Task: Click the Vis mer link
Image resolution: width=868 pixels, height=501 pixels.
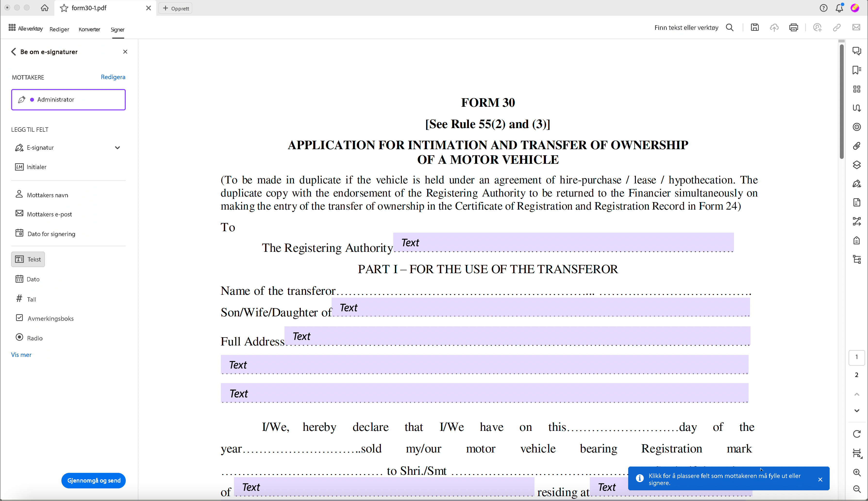Action: click(21, 354)
